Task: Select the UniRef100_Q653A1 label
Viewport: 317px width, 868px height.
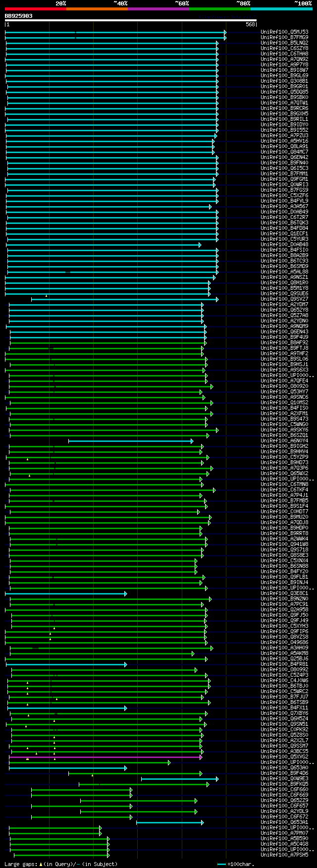Action: [x=284, y=822]
